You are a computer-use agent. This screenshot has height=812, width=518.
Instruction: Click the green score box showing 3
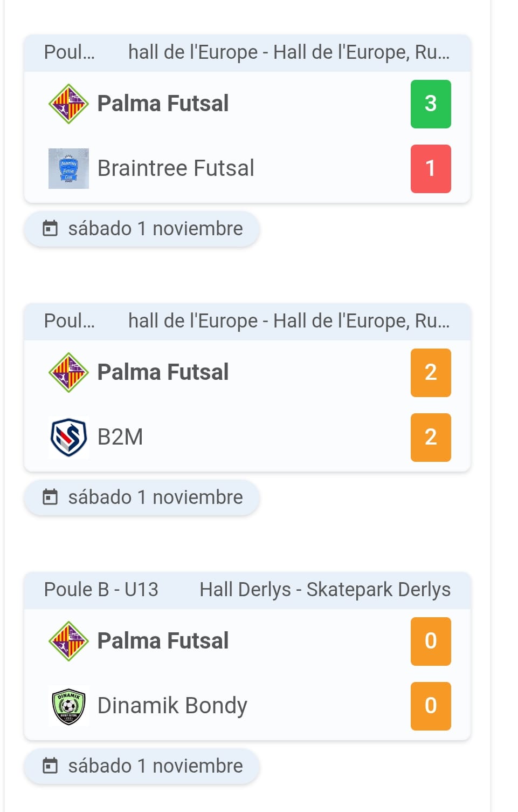coord(431,104)
